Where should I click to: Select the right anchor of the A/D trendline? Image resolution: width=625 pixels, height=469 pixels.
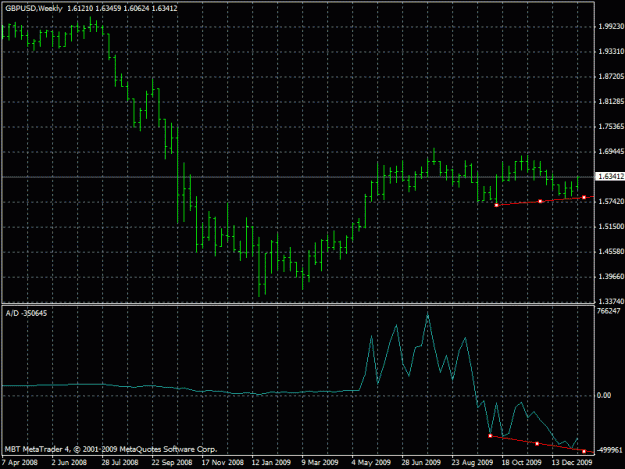(584, 451)
